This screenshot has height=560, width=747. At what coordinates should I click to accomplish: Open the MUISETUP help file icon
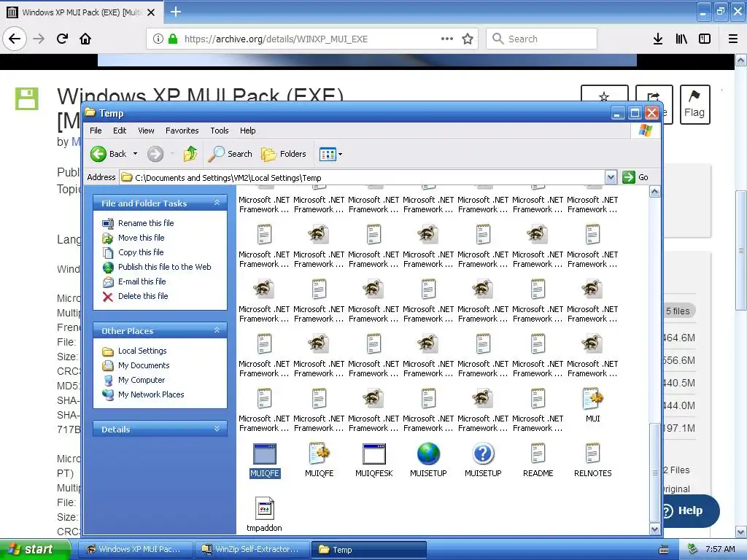tap(483, 454)
